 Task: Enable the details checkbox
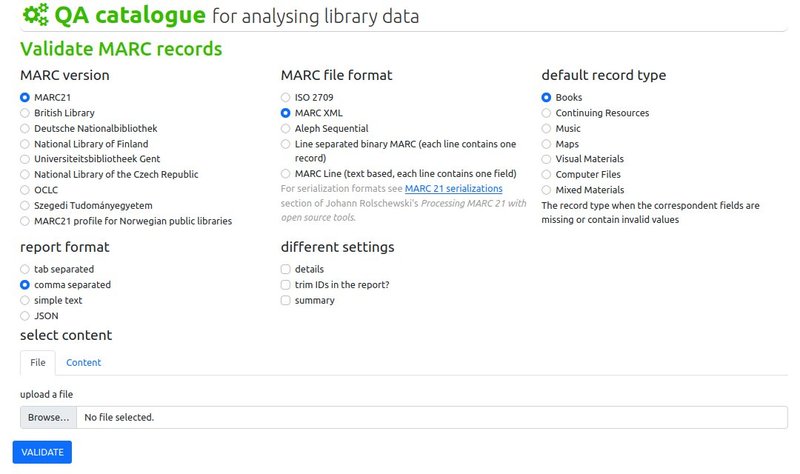point(285,269)
